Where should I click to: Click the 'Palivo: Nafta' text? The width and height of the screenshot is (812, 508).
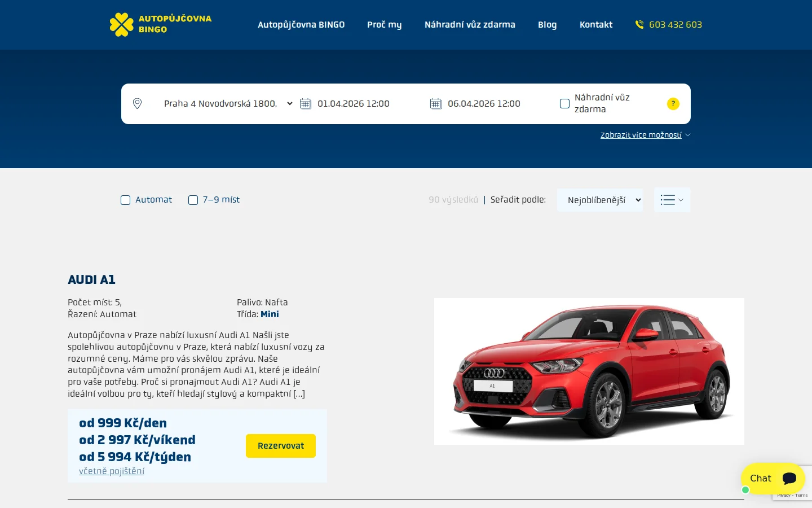click(262, 302)
